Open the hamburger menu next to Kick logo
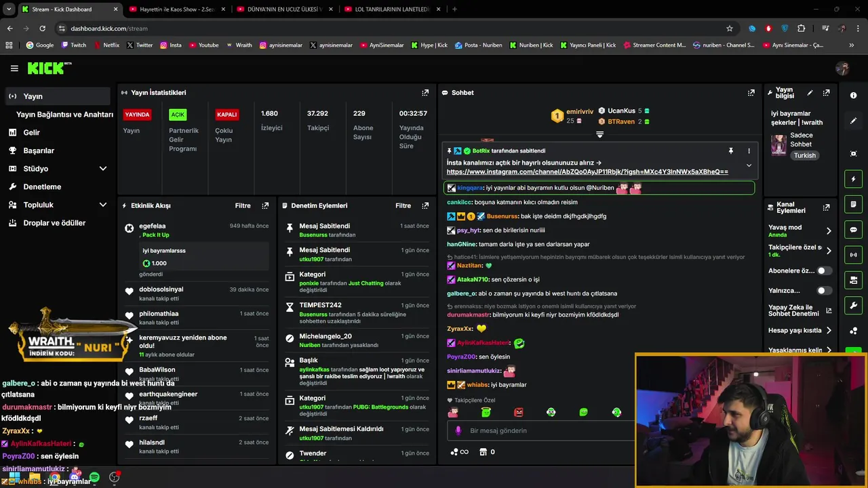This screenshot has height=488, width=868. [14, 68]
